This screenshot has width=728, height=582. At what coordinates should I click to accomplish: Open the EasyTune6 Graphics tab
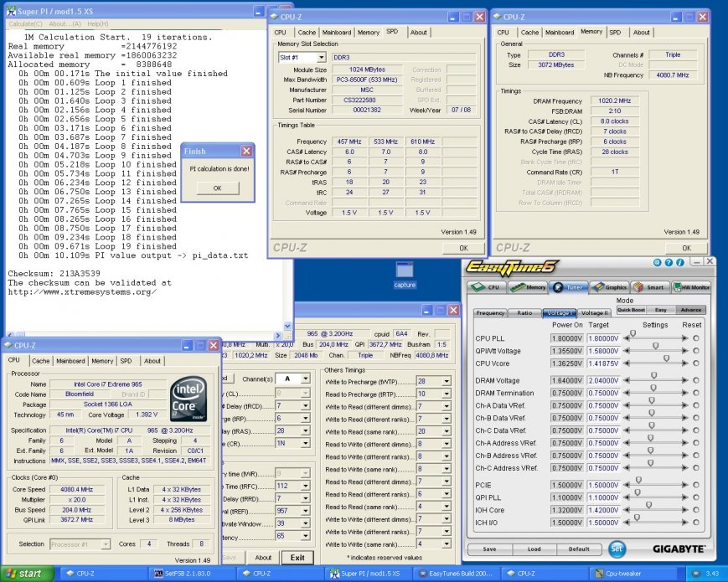click(609, 287)
